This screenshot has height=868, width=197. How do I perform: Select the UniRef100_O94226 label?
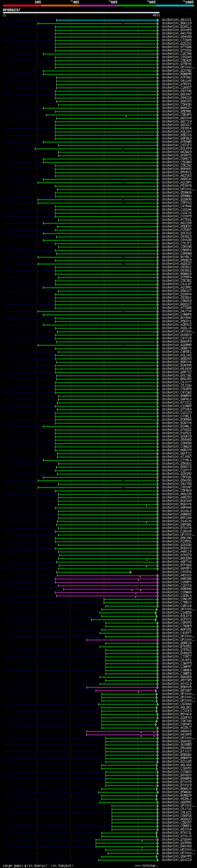(x=176, y=98)
